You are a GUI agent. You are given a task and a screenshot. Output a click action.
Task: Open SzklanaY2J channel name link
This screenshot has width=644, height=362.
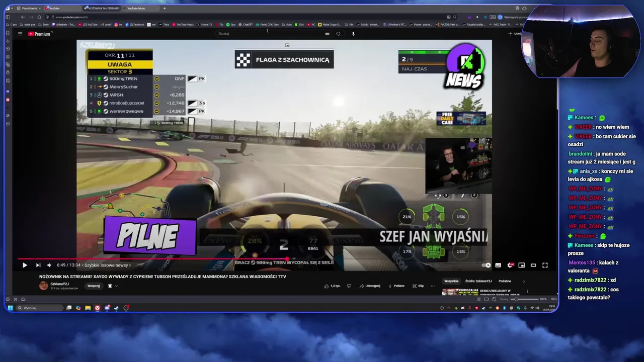pos(59,284)
